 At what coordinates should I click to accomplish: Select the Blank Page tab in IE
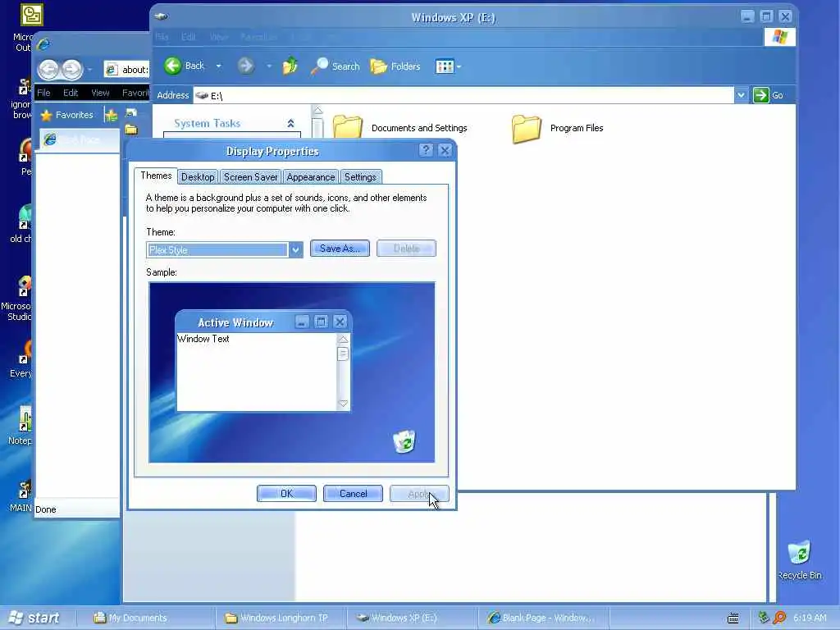(80, 139)
